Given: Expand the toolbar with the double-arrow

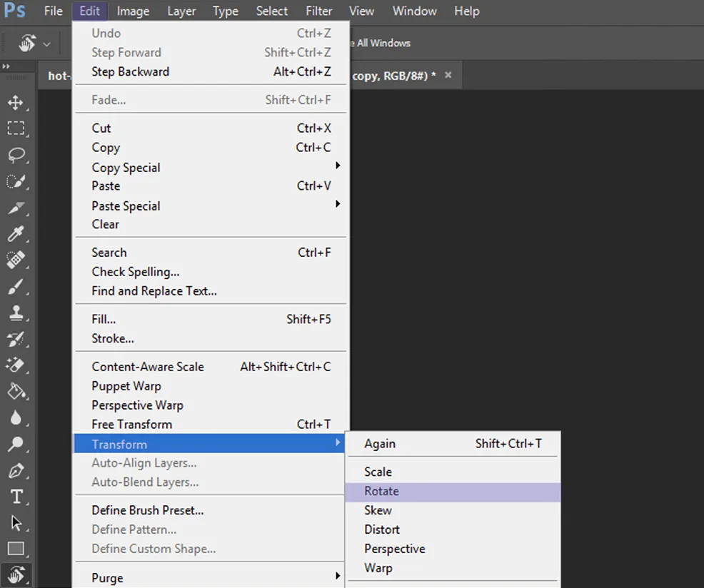Looking at the screenshot, I should coord(6,66).
